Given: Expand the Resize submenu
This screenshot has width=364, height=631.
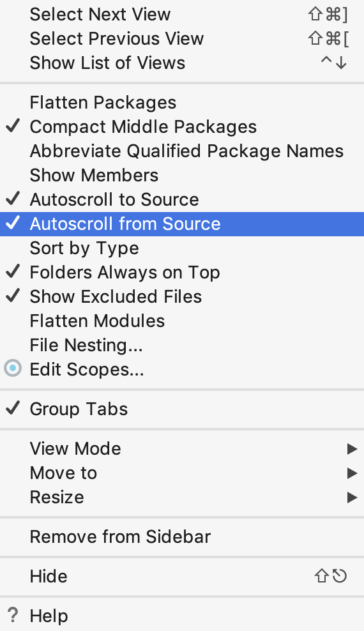Looking at the screenshot, I should 182,498.
